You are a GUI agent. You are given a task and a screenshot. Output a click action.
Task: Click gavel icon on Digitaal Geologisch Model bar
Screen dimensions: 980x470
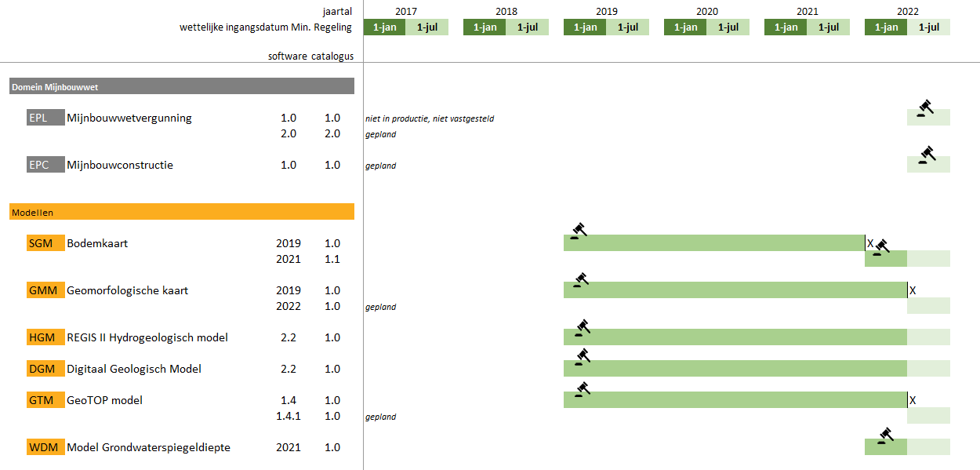[x=581, y=358]
